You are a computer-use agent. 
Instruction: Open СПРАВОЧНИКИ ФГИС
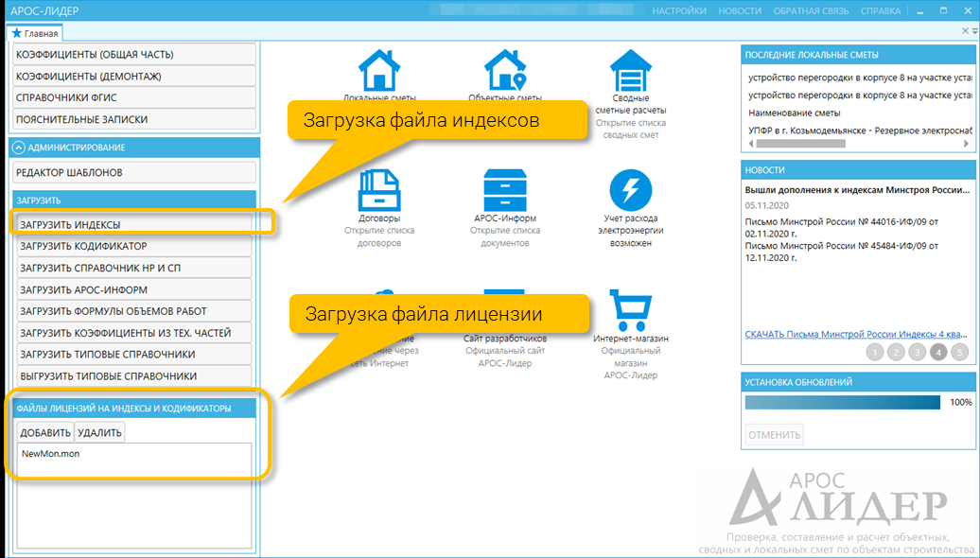(134, 97)
